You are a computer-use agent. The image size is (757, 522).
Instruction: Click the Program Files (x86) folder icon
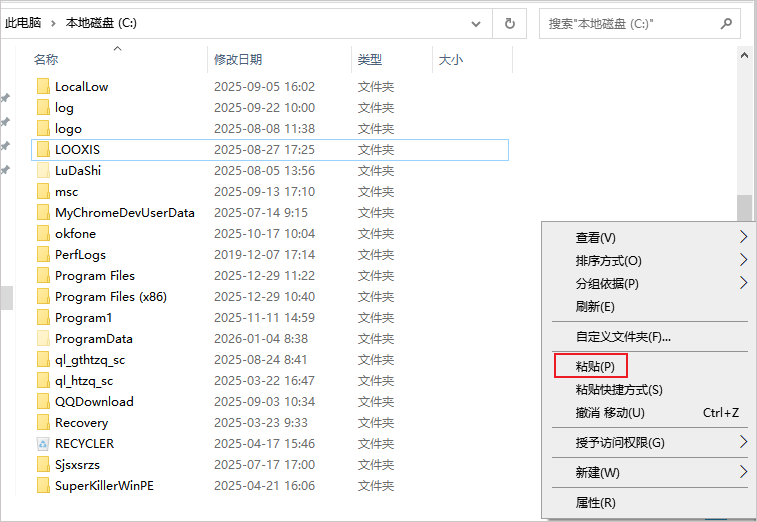coord(43,296)
